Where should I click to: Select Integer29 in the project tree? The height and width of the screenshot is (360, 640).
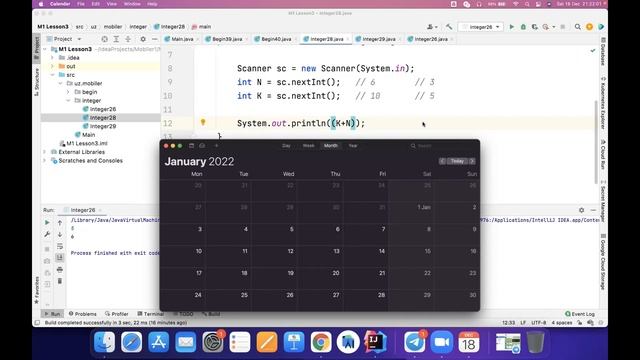pyautogui.click(x=103, y=126)
